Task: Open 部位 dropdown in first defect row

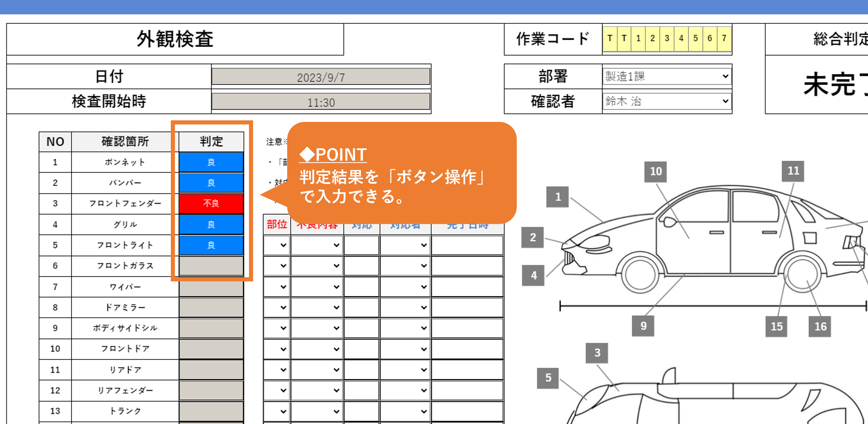Action: [277, 245]
